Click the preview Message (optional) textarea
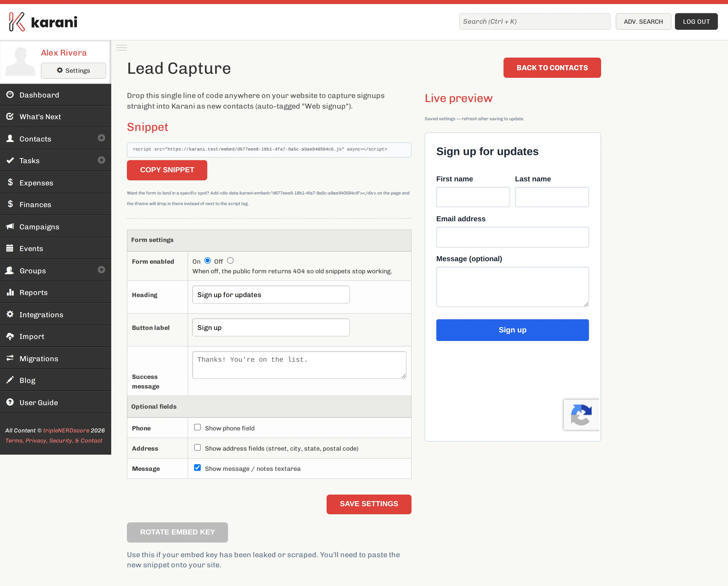 click(512, 287)
